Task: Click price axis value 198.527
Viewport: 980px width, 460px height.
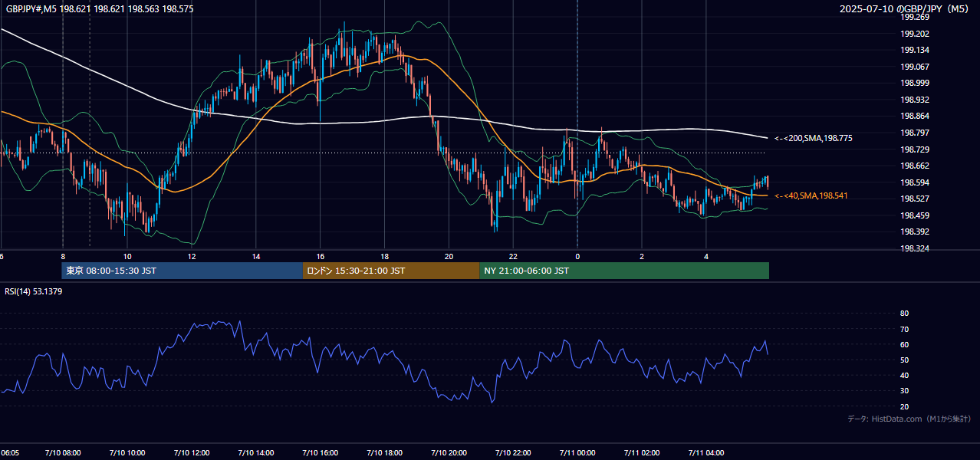Action: (915, 199)
